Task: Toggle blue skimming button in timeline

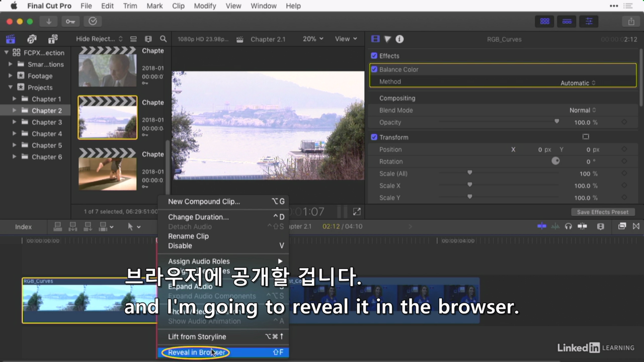Action: (542, 226)
